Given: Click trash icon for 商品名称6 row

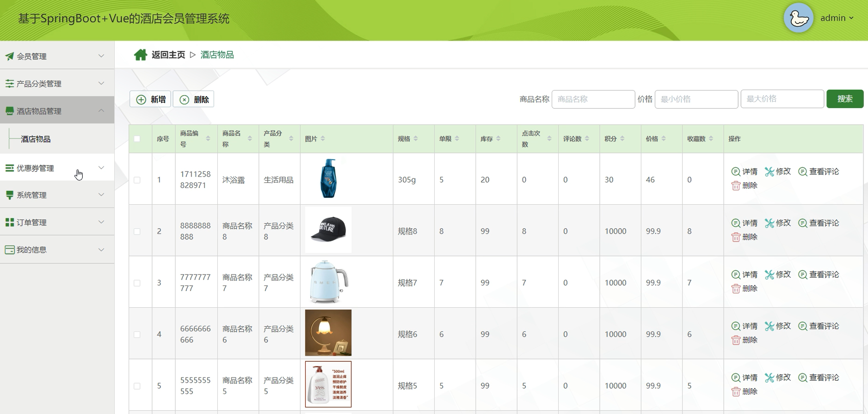Looking at the screenshot, I should coord(736,340).
